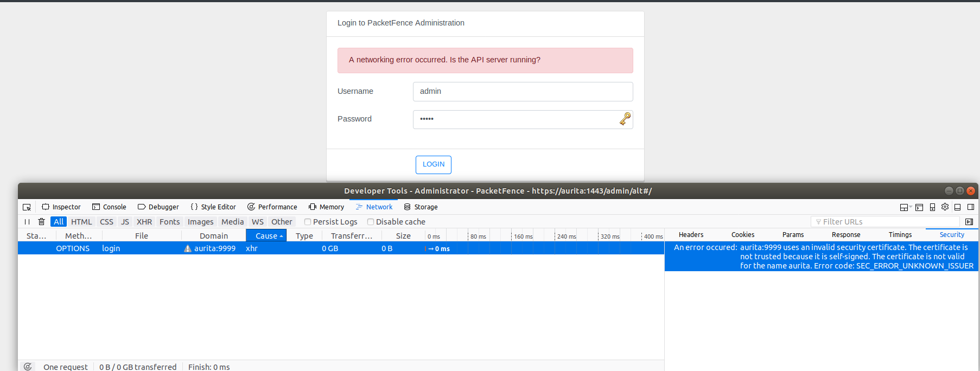Screen dimensions: 980x371
Task: Focus the Username input field
Action: (523, 92)
